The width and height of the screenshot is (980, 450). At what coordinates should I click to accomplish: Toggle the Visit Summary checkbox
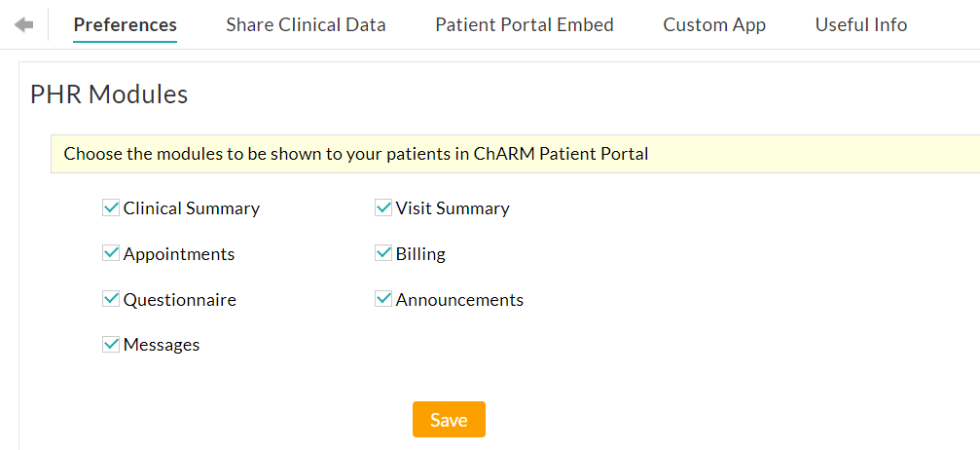[x=383, y=207]
